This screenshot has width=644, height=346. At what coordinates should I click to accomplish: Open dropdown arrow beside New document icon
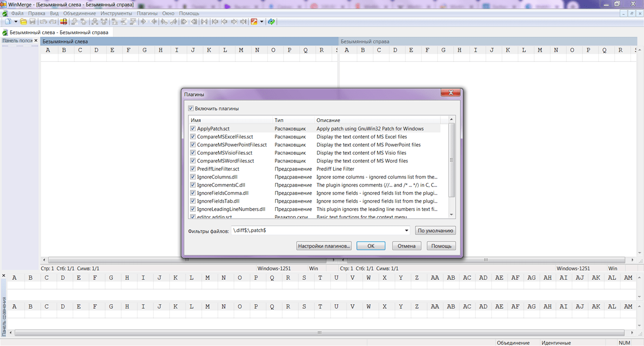click(x=16, y=22)
